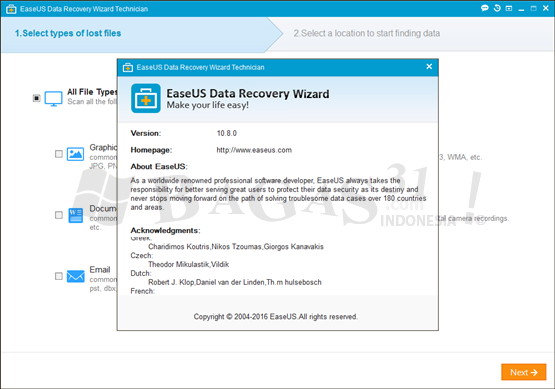Click the Charidimos Koutris names line

pos(236,247)
